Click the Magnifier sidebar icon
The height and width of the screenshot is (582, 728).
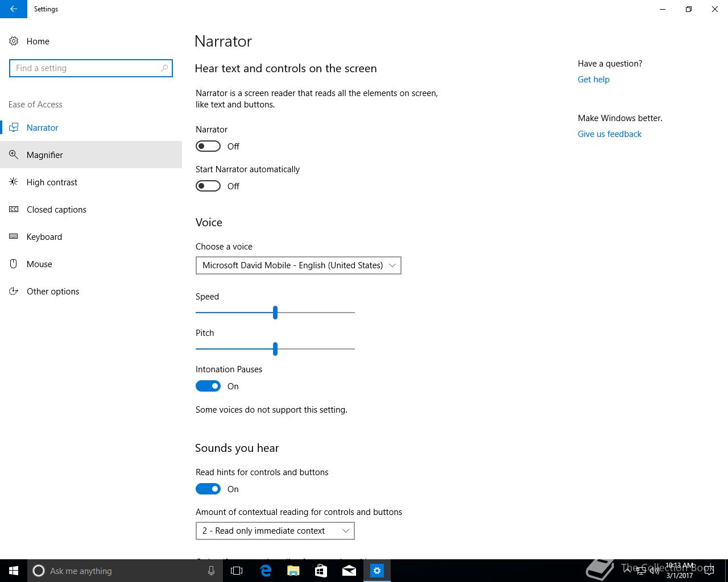[14, 155]
